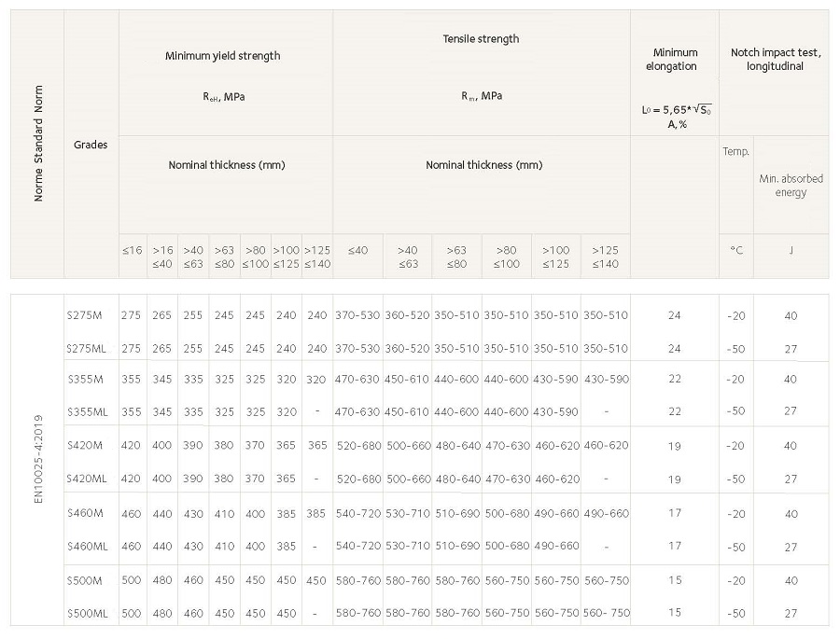Click the Minimum yield strength header
Image resolution: width=840 pixels, height=639 pixels.
tap(222, 56)
